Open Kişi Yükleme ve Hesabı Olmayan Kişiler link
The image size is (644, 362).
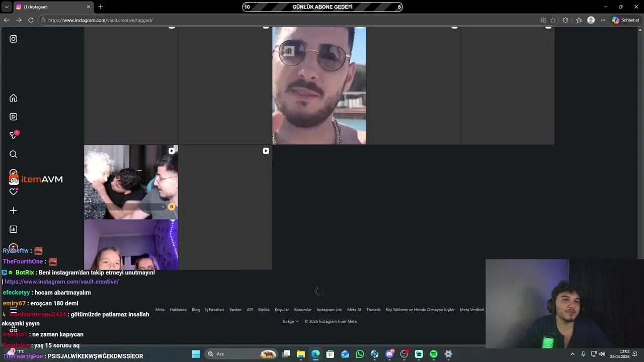click(x=420, y=310)
